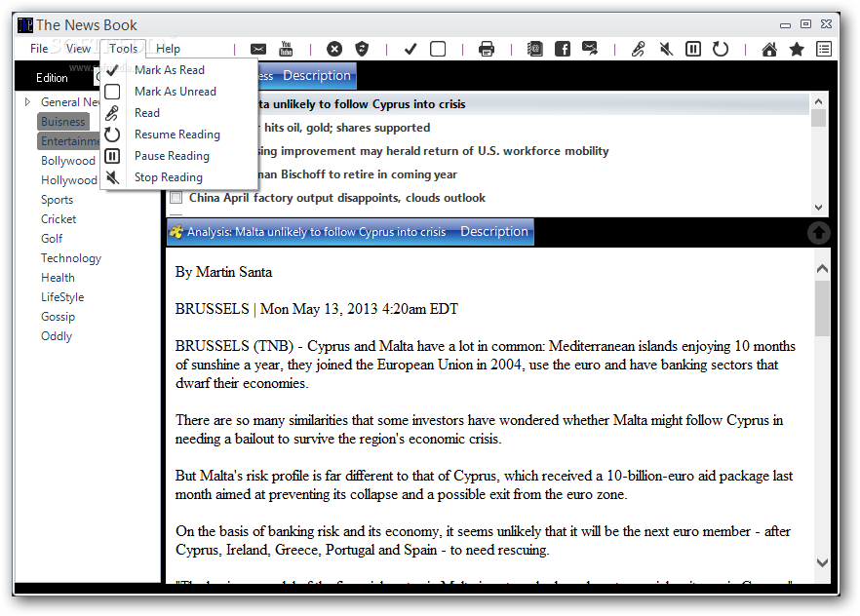
Task: Click the printer icon
Action: click(487, 50)
